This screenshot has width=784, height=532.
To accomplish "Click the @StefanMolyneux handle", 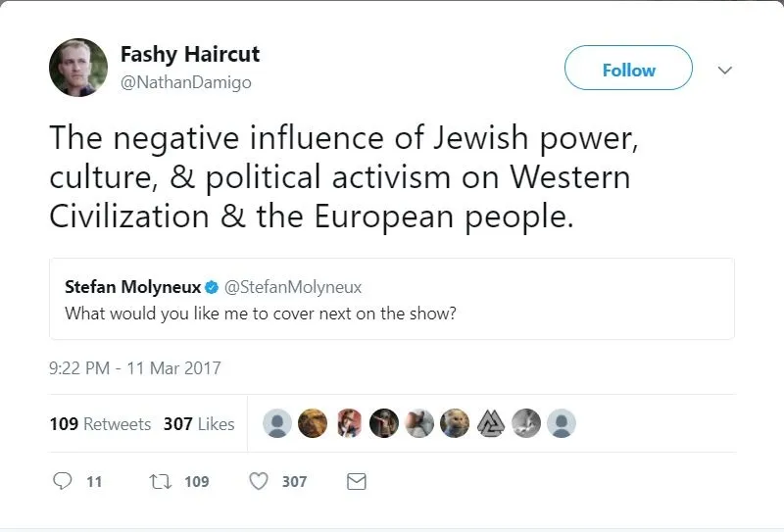I will (293, 287).
